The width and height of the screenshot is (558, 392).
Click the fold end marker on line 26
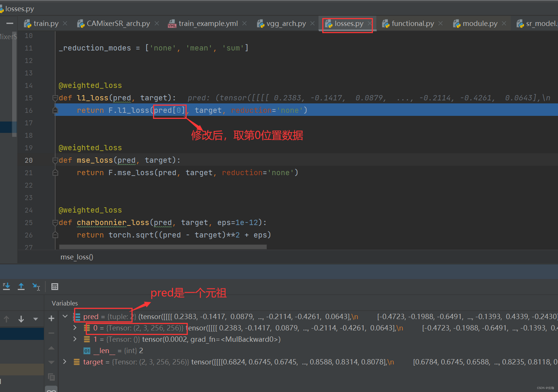coord(55,235)
